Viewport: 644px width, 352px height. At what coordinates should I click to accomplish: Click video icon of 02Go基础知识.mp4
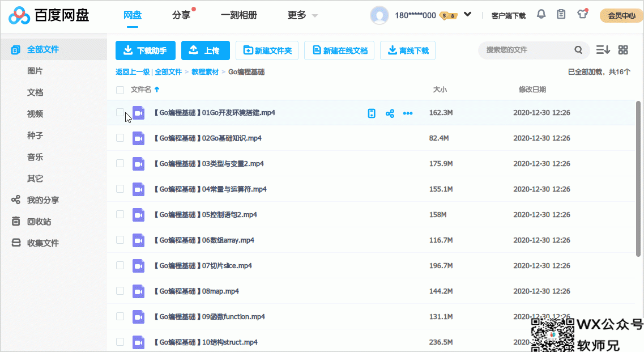[138, 138]
